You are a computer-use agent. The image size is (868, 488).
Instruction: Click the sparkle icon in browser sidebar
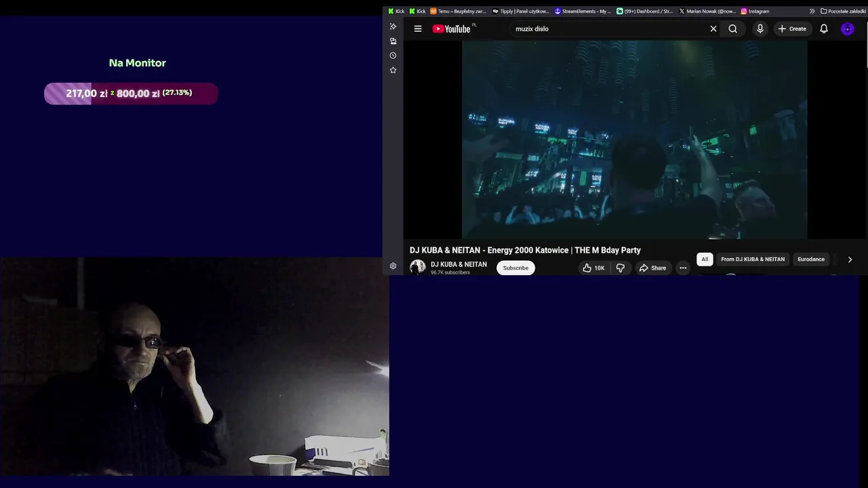coord(393,26)
